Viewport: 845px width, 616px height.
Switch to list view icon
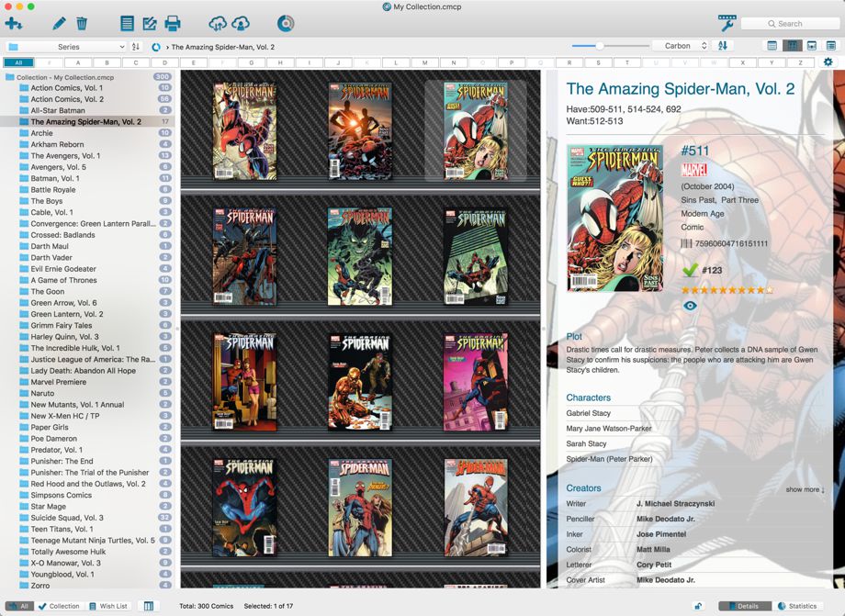(772, 46)
